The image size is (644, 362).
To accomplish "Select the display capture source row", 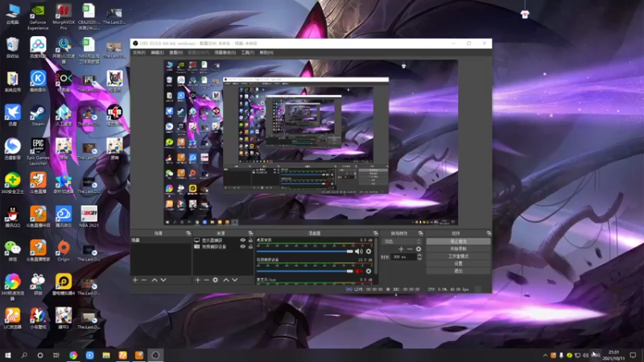I will 224,240.
